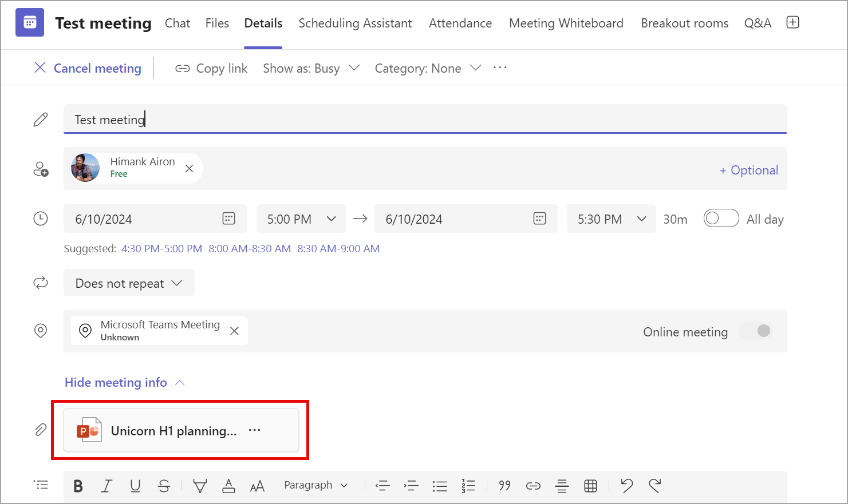
Task: Increase paragraph indent
Action: [411, 486]
